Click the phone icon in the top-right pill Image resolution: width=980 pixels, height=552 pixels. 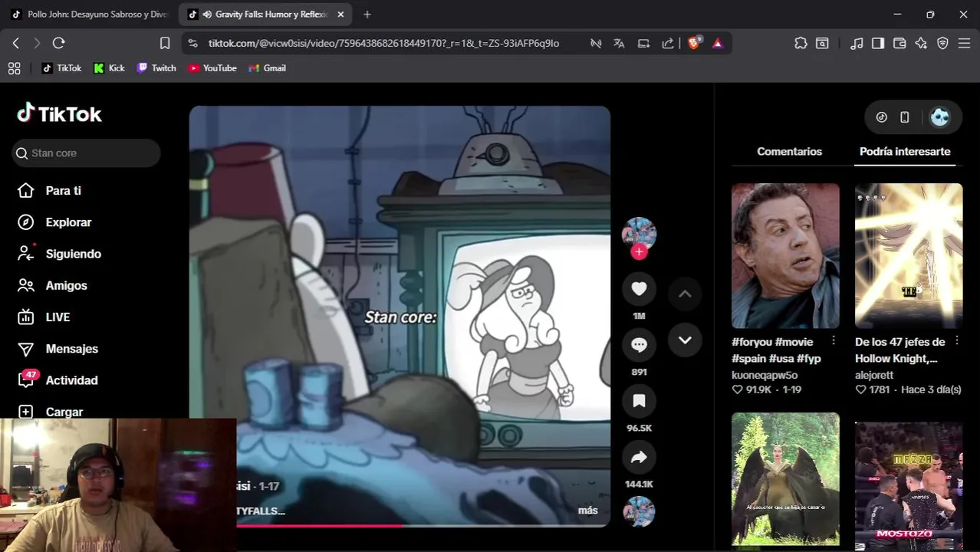tap(905, 117)
